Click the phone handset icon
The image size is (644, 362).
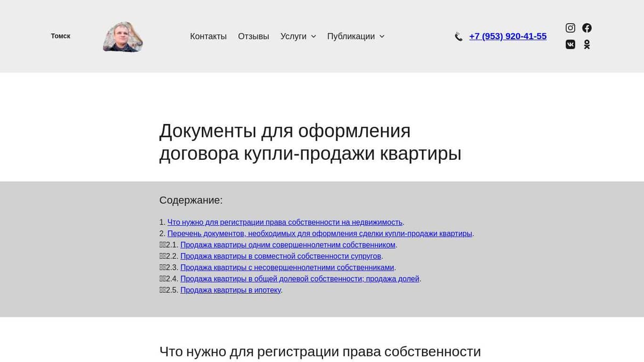pos(458,36)
